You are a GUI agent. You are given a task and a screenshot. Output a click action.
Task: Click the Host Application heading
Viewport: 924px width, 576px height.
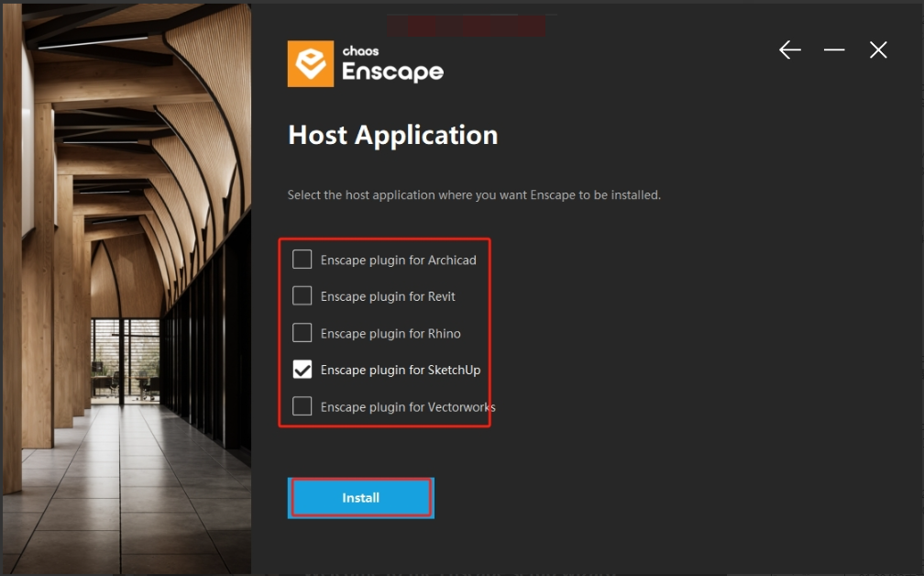(393, 135)
